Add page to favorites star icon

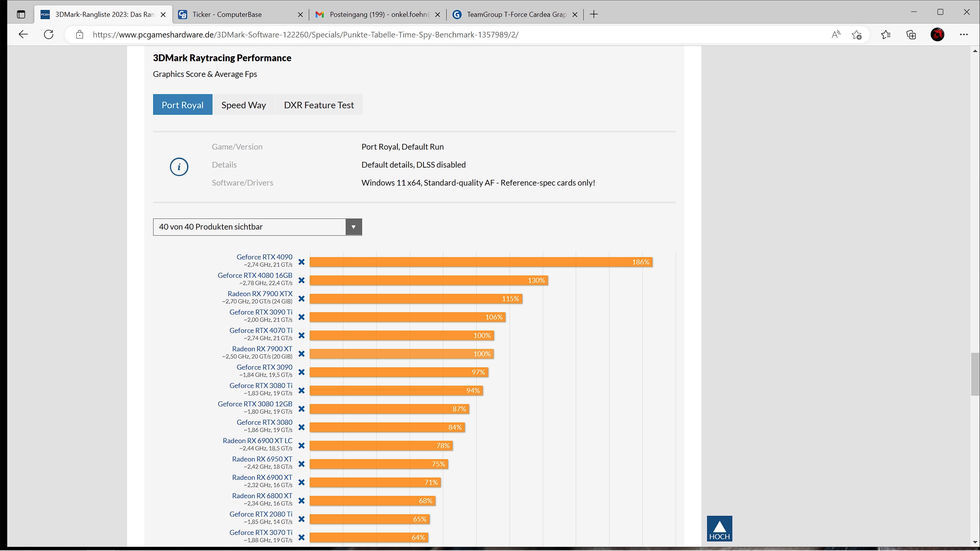pyautogui.click(x=857, y=35)
